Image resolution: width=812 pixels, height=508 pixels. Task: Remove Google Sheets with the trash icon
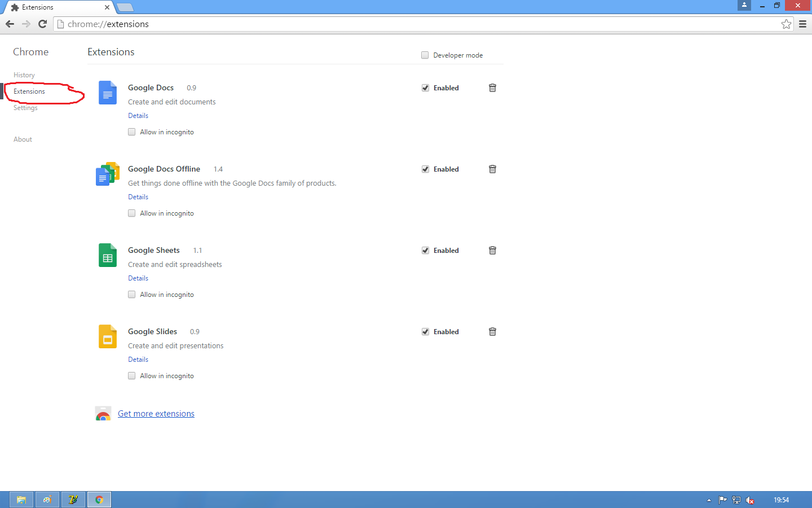[x=492, y=251]
